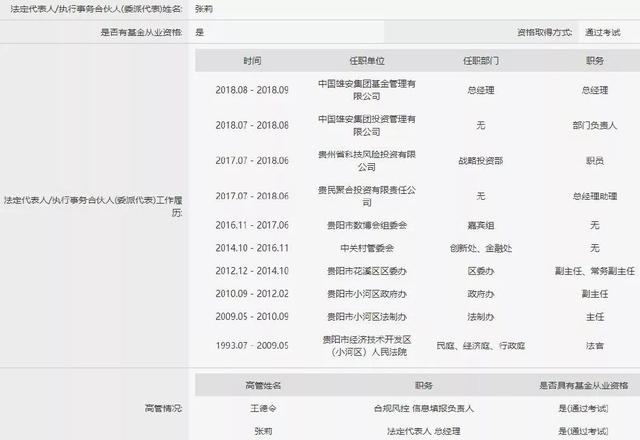Select the date range 2018.07 - 2018.08
The height and width of the screenshot is (440, 640).
pyautogui.click(x=252, y=125)
